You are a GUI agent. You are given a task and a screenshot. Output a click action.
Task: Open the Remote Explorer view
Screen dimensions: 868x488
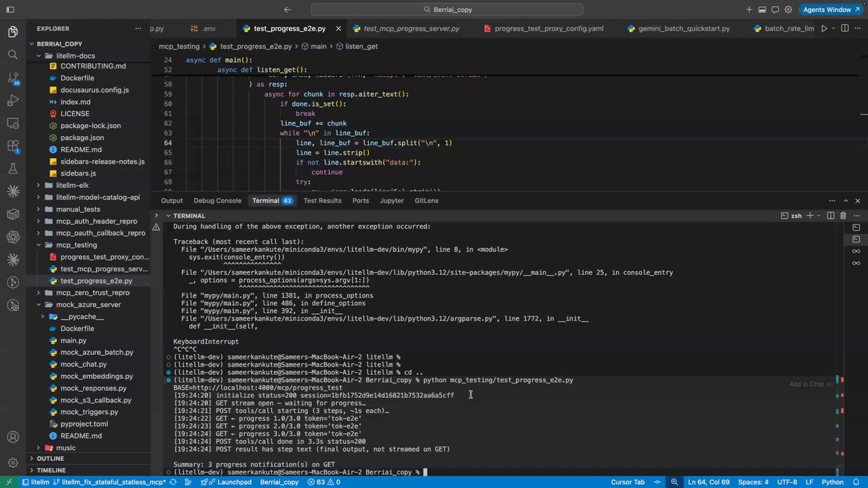pyautogui.click(x=13, y=123)
